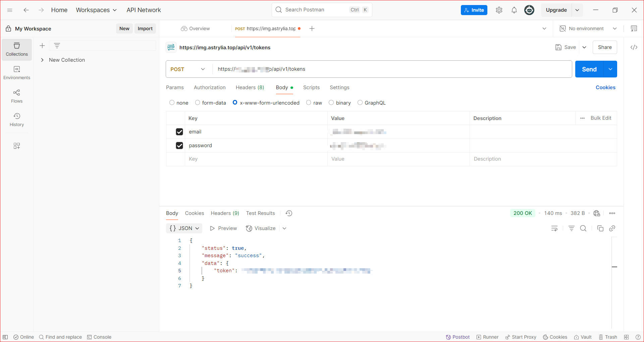Screen dimensions: 644x342
Task: Open the Visualize options arrow
Action: click(284, 228)
